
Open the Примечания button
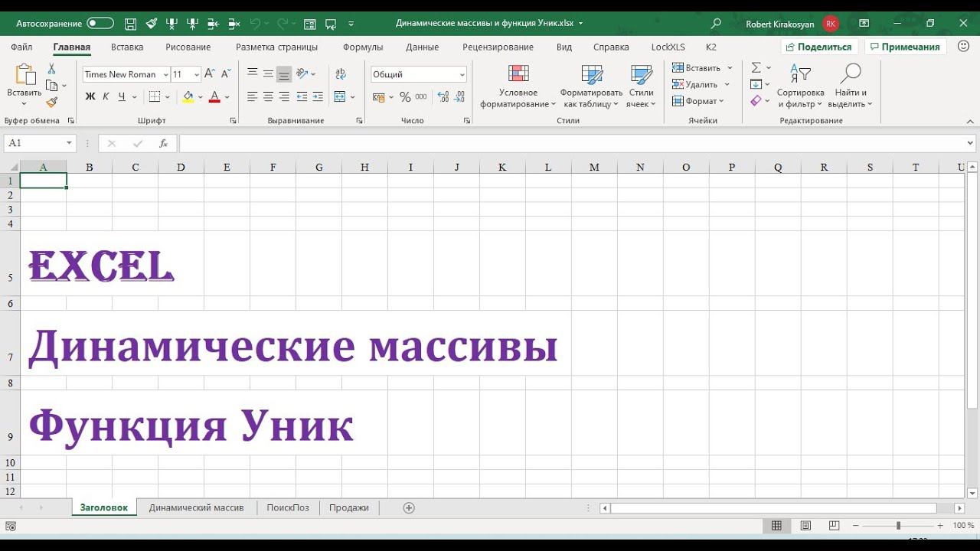[x=906, y=47]
